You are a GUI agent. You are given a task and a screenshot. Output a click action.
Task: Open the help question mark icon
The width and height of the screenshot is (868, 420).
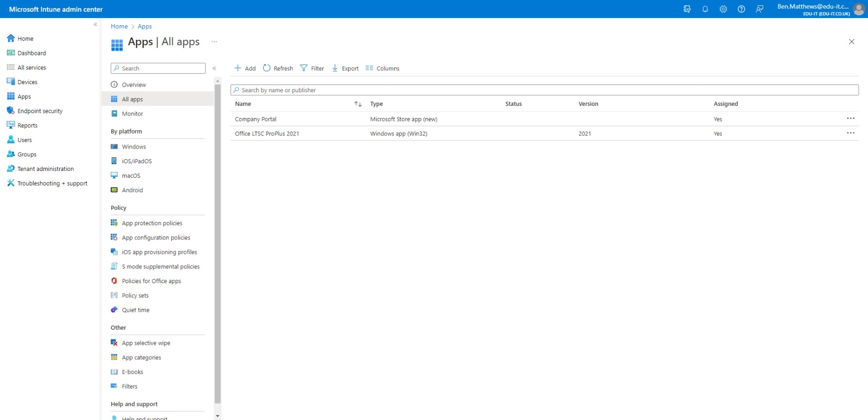coord(741,9)
